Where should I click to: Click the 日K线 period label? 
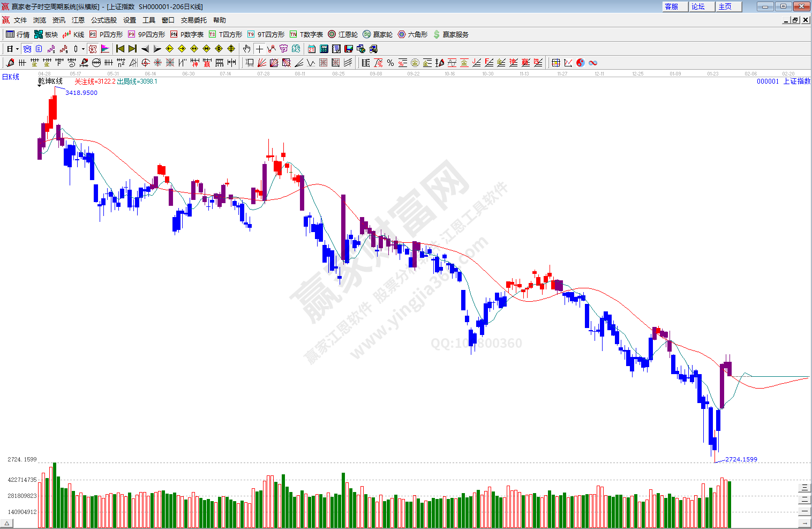[x=11, y=77]
